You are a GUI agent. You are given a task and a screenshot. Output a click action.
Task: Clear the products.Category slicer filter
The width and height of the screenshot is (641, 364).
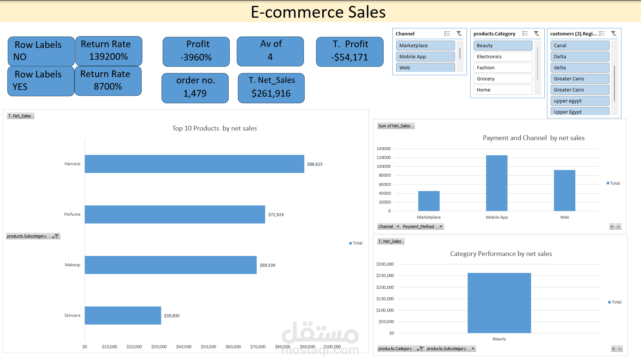537,34
